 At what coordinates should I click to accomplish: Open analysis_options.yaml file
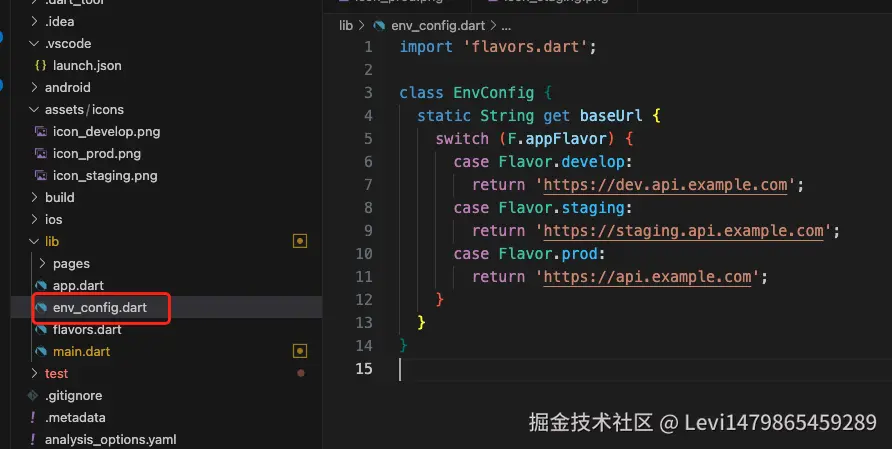pyautogui.click(x=110, y=440)
